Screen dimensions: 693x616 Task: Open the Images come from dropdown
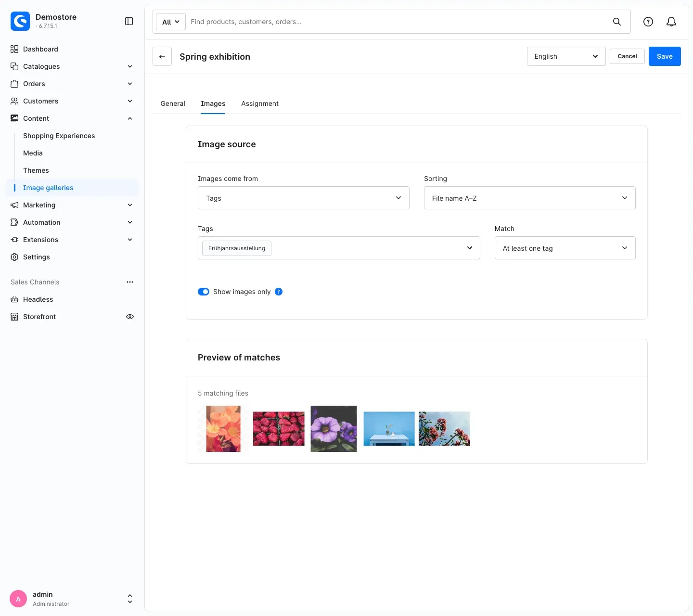[x=304, y=198]
